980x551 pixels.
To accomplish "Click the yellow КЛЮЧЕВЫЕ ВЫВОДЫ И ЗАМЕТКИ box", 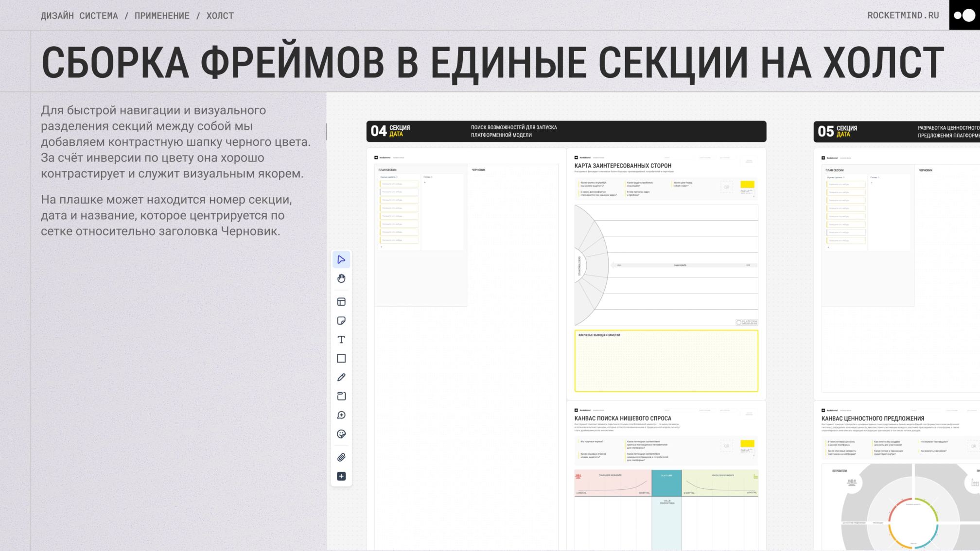I will pyautogui.click(x=666, y=361).
